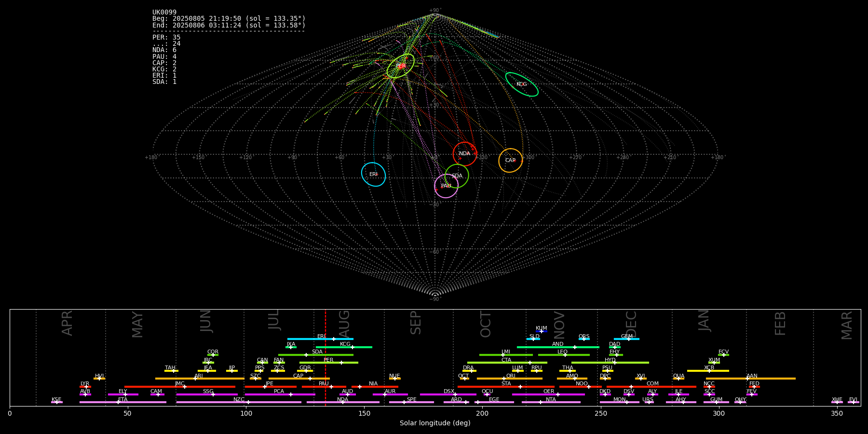
Task: Select the NZC shower bar in the timeline
Action: point(239,402)
